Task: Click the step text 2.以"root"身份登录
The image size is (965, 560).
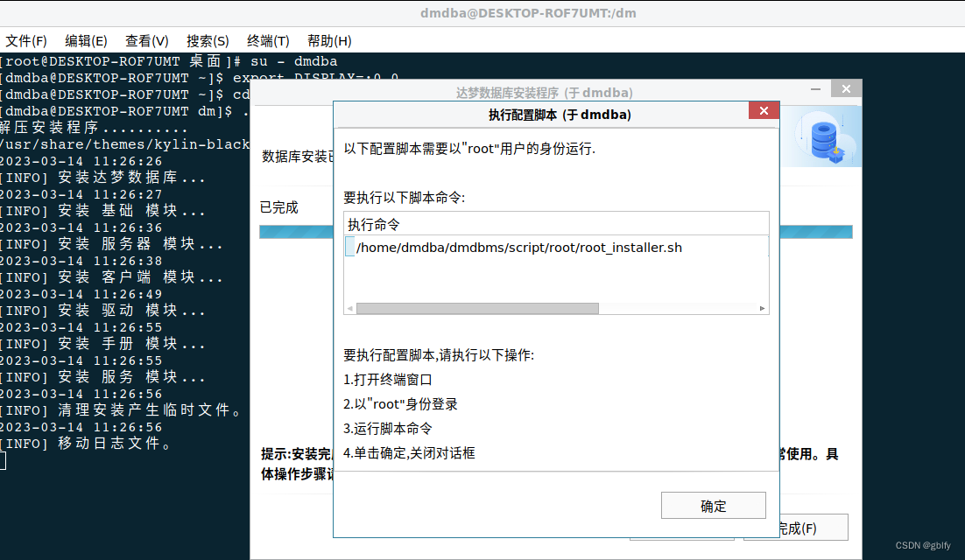Action: coord(401,404)
